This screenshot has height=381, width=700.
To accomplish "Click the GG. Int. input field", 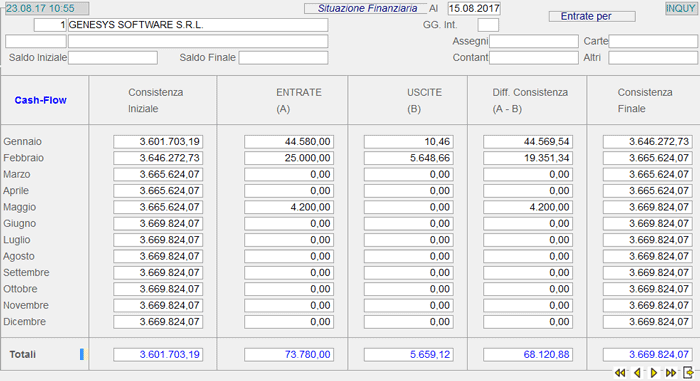I will pyautogui.click(x=488, y=25).
